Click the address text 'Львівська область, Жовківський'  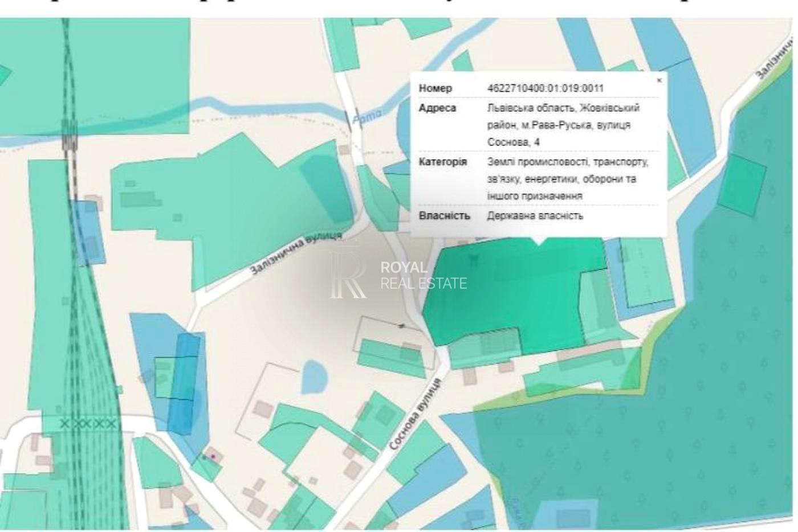(x=563, y=108)
